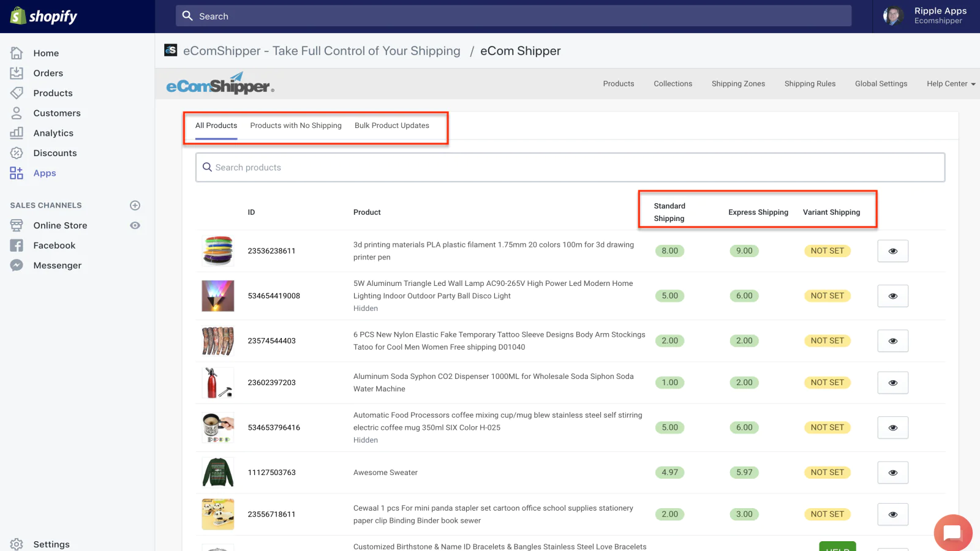Click the Apps grid icon
This screenshot has height=551, width=980.
click(x=17, y=173)
